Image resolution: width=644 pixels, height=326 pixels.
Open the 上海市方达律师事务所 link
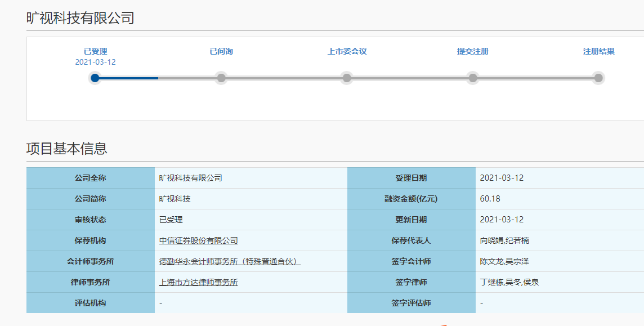pyautogui.click(x=198, y=282)
